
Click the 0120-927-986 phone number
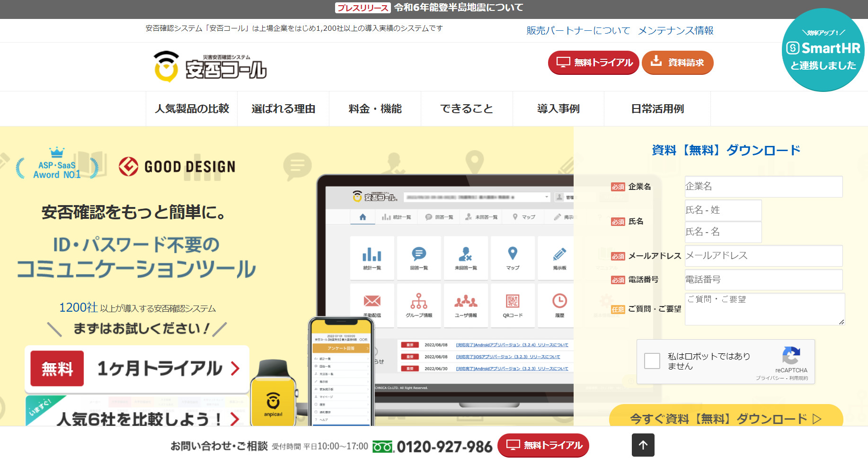point(444,447)
